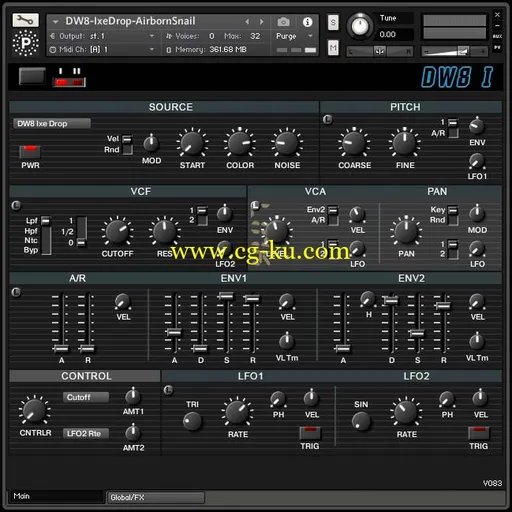Open the Cutoff control target dropdown
512x512 pixels.
point(86,397)
